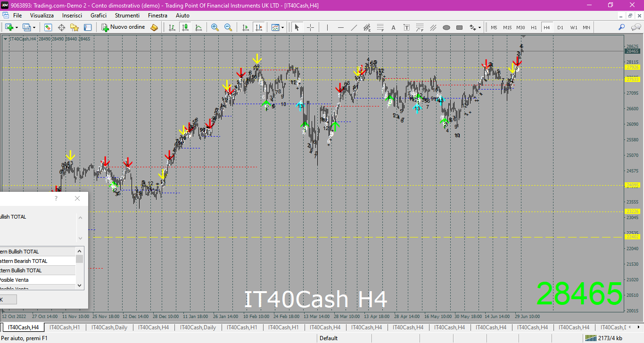Select the Andrews pitchfork lines tool

tap(433, 27)
